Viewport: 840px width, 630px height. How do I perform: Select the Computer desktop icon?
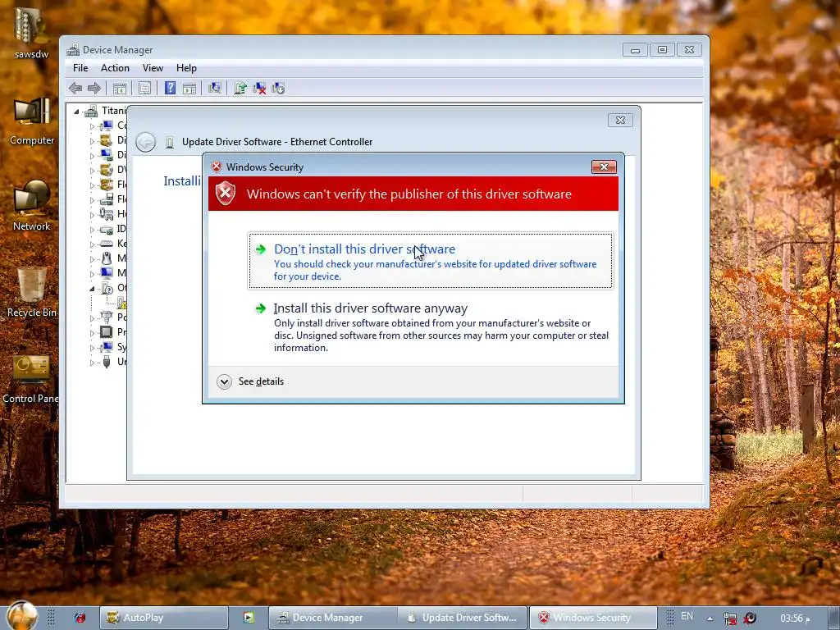(x=32, y=121)
